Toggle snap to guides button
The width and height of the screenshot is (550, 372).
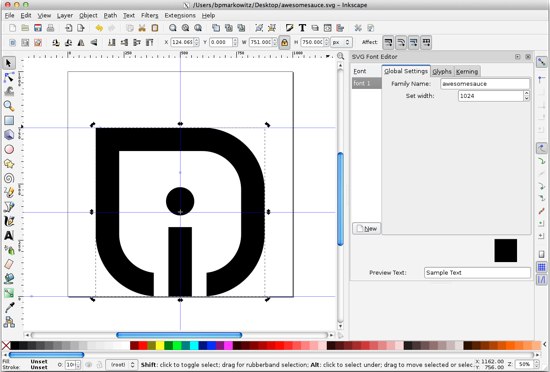click(x=542, y=279)
